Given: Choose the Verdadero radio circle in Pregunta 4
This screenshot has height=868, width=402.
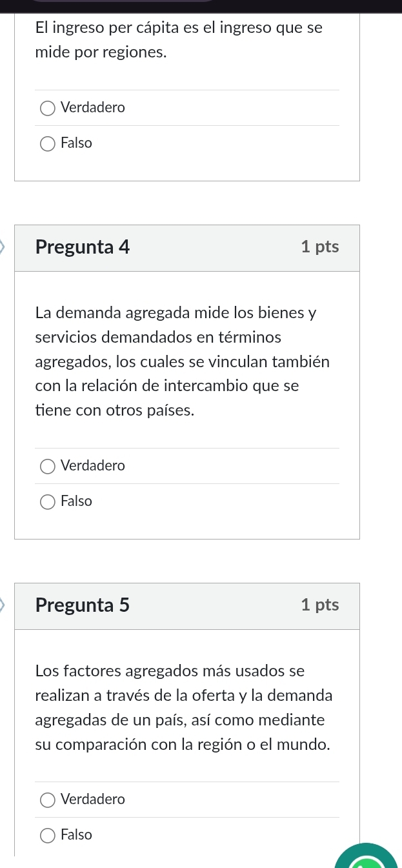Looking at the screenshot, I should pos(48,467).
